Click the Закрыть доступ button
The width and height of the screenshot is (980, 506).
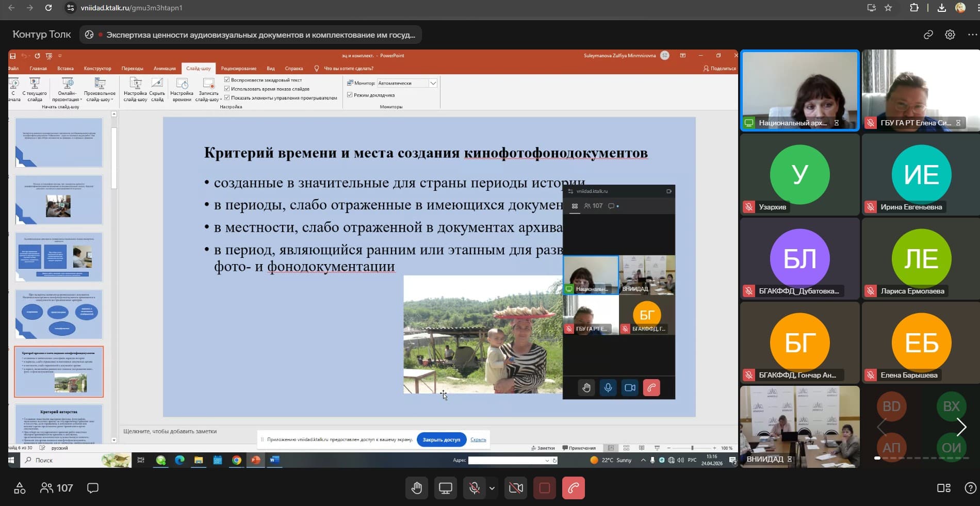click(441, 439)
